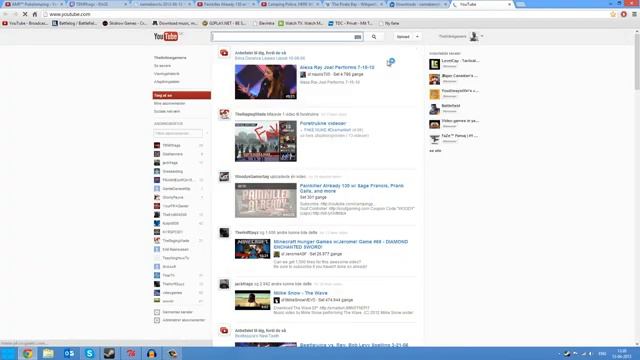Open the Minecraft Hunger Games title link
The image size is (640, 360).
point(341,244)
